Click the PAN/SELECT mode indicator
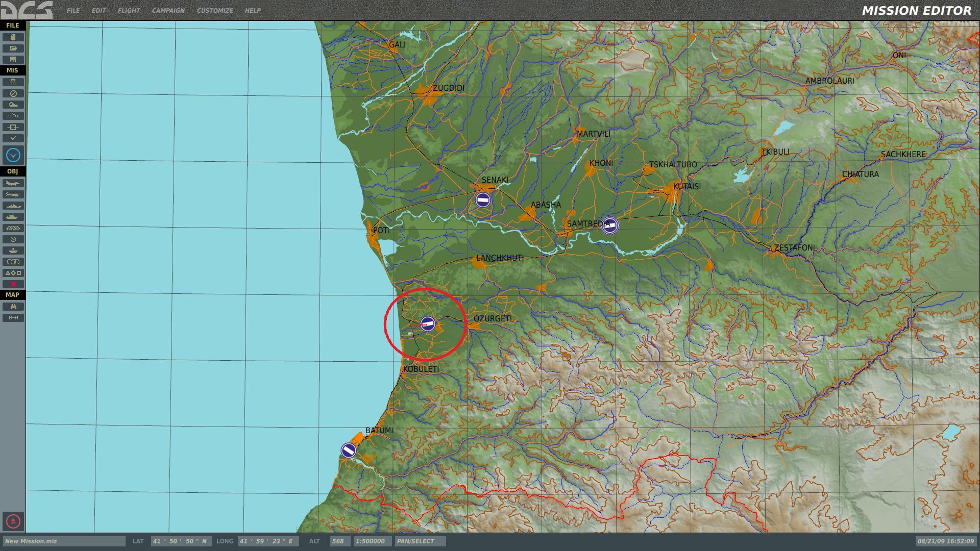The image size is (980, 551). click(x=420, y=541)
